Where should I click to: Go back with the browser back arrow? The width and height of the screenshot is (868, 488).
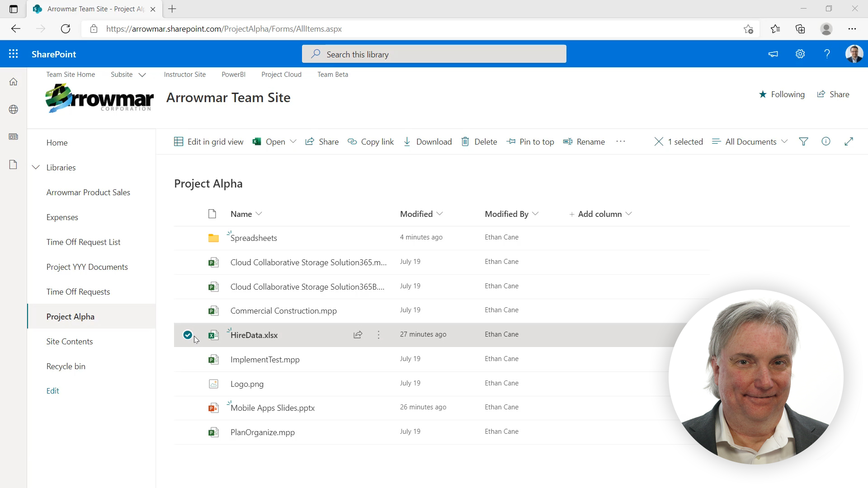pyautogui.click(x=16, y=29)
